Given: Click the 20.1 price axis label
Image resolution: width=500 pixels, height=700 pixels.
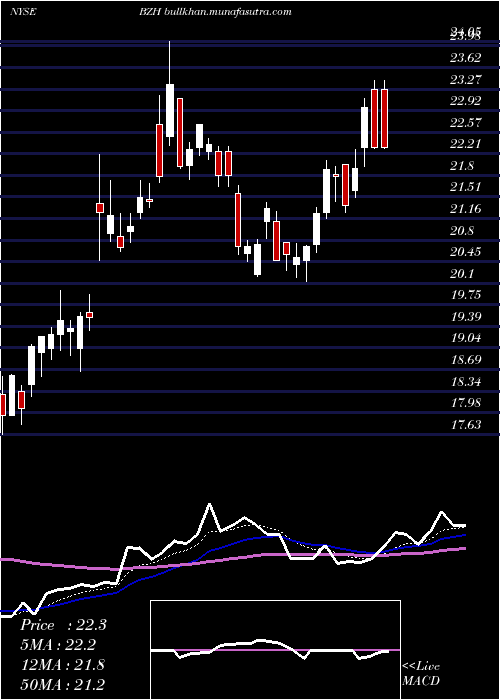Looking at the screenshot, I should (462, 274).
